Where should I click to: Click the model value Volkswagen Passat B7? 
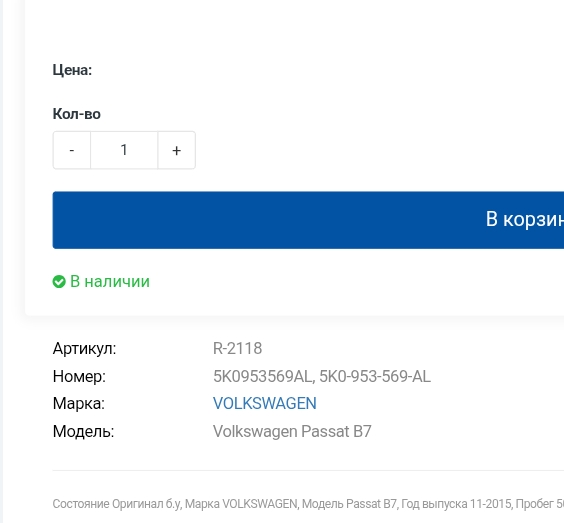tap(292, 431)
